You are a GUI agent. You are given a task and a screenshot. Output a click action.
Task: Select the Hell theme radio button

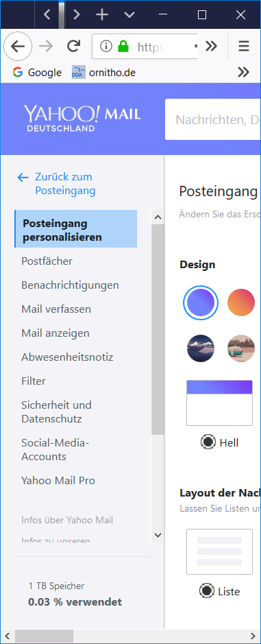(208, 442)
